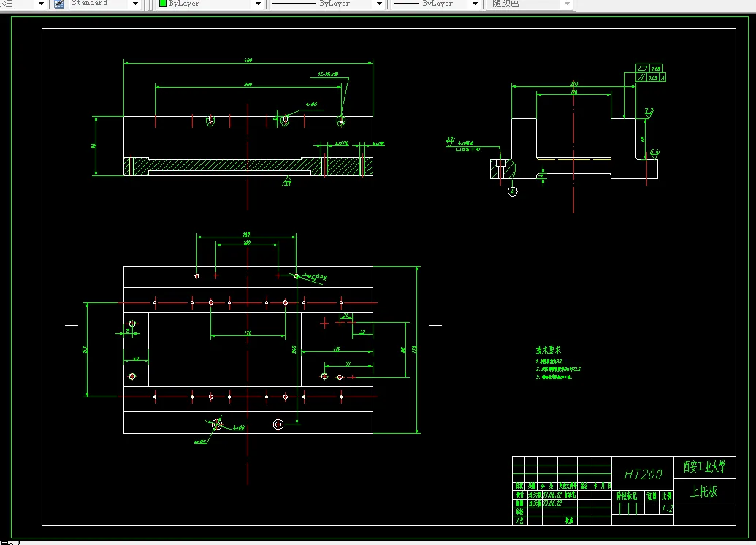
Task: Select the 0.08 flatness tolerance value
Action: click(x=656, y=69)
